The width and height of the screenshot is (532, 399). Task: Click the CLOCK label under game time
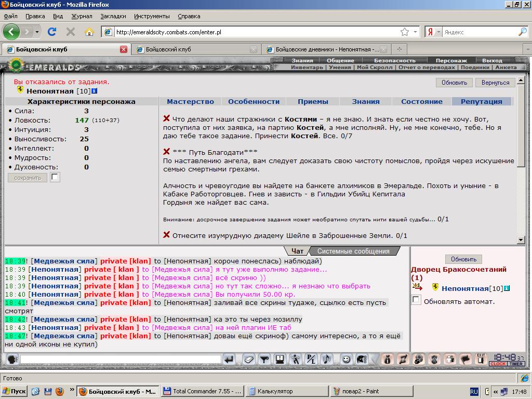click(498, 364)
